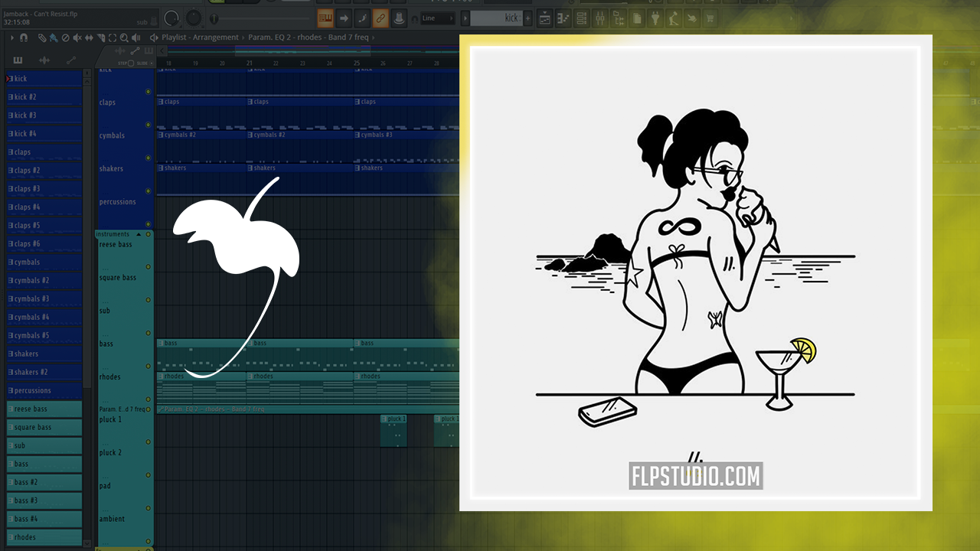Select the reese bass pattern in picker
The height and width of the screenshot is (551, 980).
click(x=44, y=409)
